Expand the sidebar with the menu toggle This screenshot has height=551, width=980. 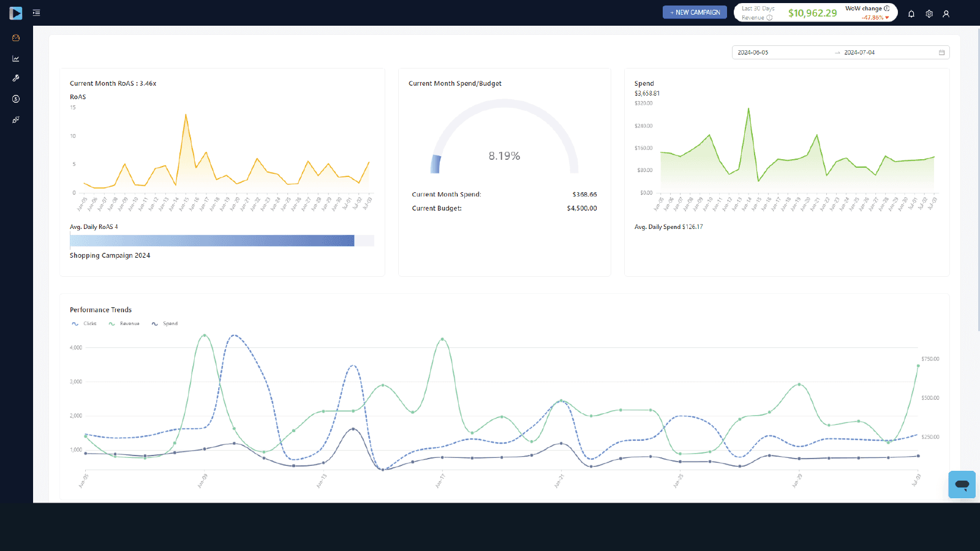tap(37, 13)
